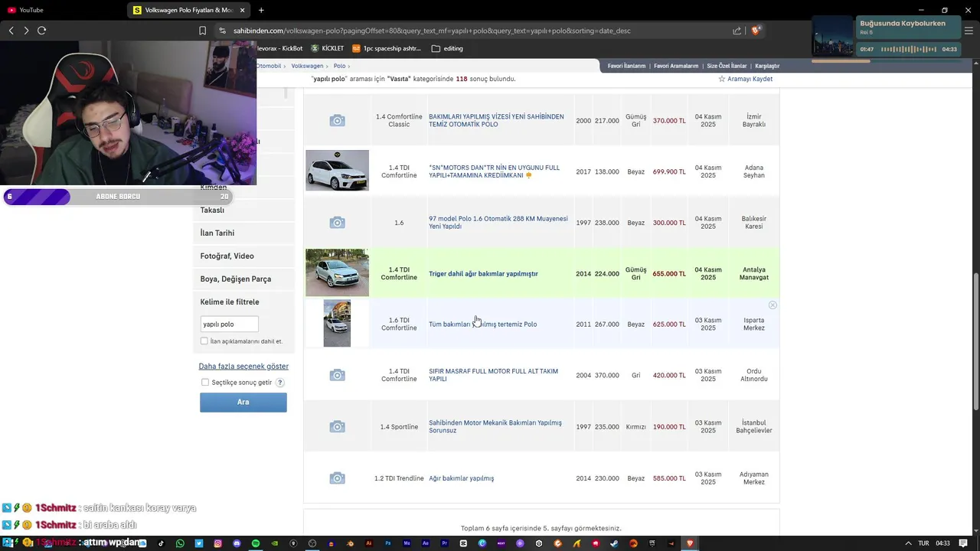Image resolution: width=980 pixels, height=551 pixels.
Task: Close the Volkswagen Polo Fiyatları tab
Action: pos(243,10)
